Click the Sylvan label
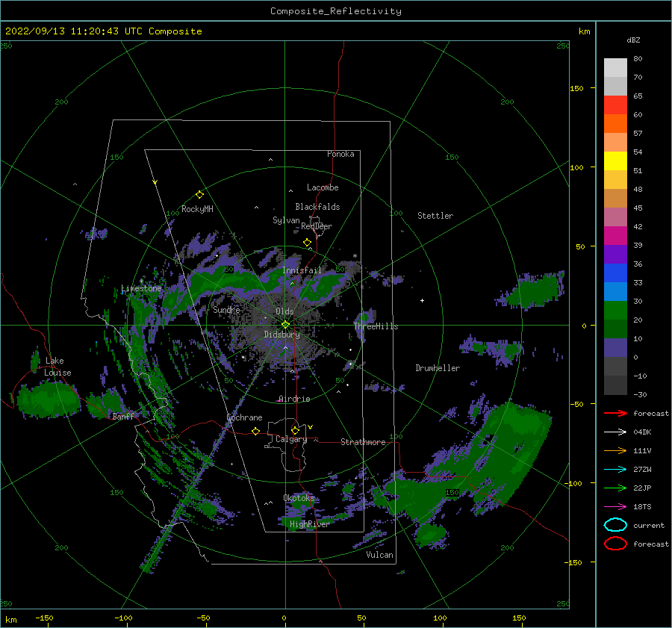The height and width of the screenshot is (628, 672). tap(286, 220)
